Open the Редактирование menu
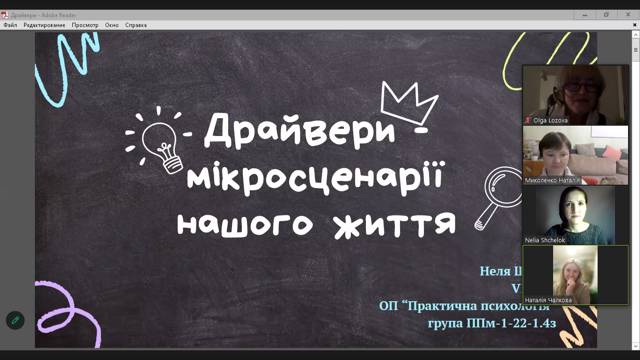This screenshot has height=360, width=640. [44, 25]
